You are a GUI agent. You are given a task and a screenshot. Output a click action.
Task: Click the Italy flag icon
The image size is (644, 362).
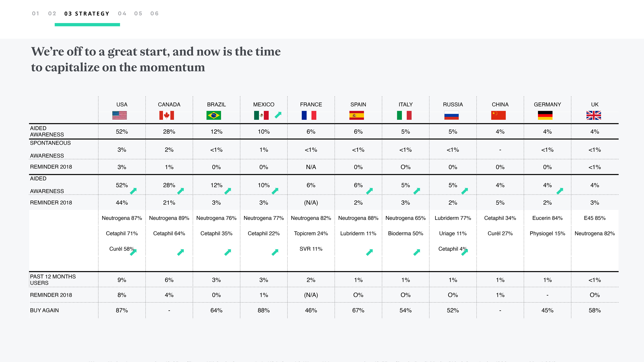(x=404, y=115)
